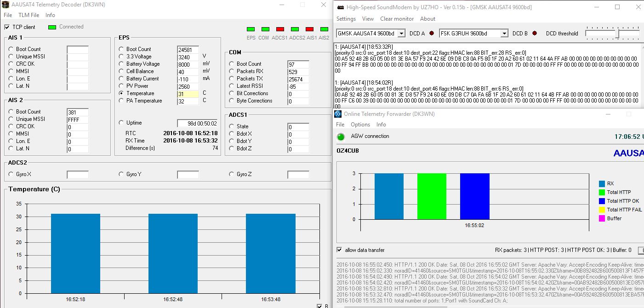Select COM Latest RSSI radio button
644x308 pixels.
pos(232,86)
